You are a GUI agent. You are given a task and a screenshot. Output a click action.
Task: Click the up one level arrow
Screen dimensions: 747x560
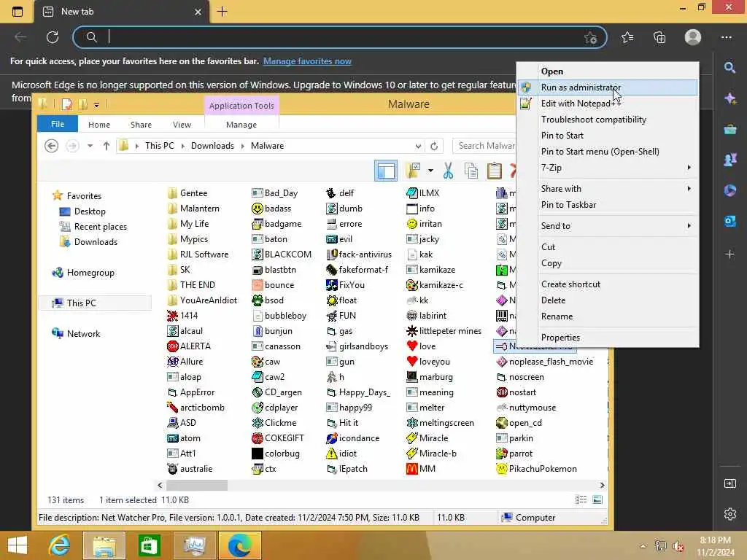107,146
